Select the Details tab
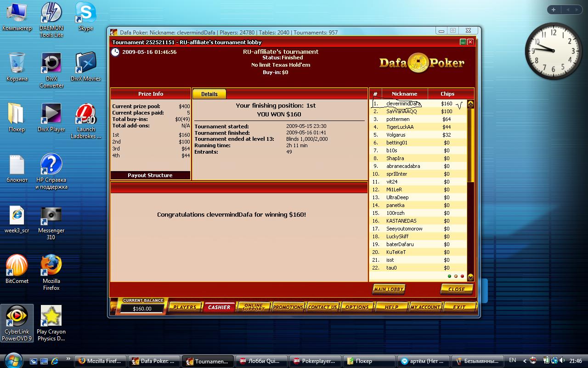 pos(209,94)
